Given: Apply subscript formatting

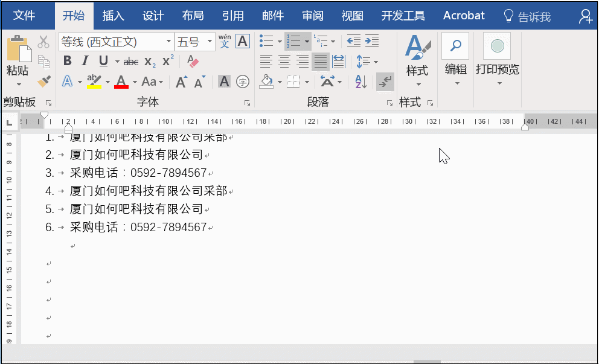Looking at the screenshot, I should [150, 62].
